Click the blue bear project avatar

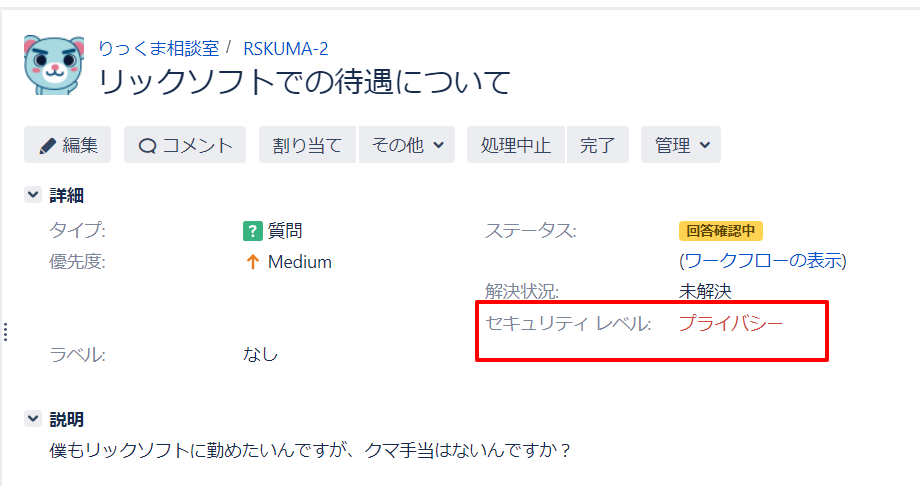point(53,65)
